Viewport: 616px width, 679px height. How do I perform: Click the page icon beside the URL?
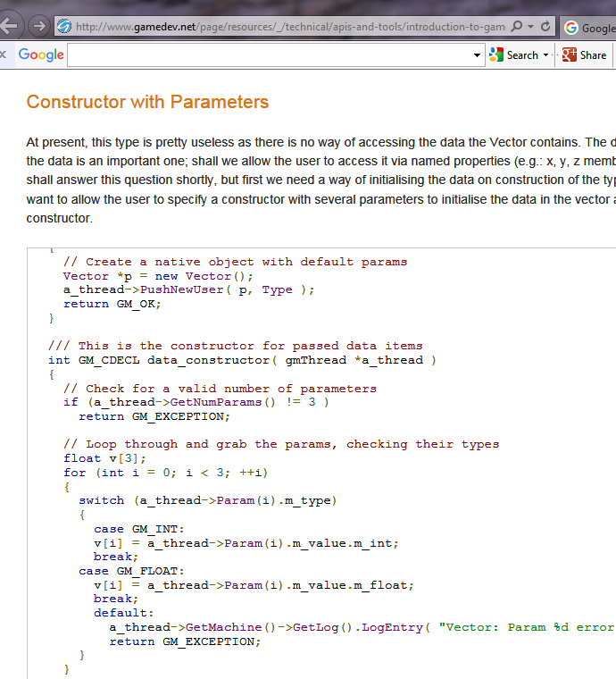click(64, 27)
